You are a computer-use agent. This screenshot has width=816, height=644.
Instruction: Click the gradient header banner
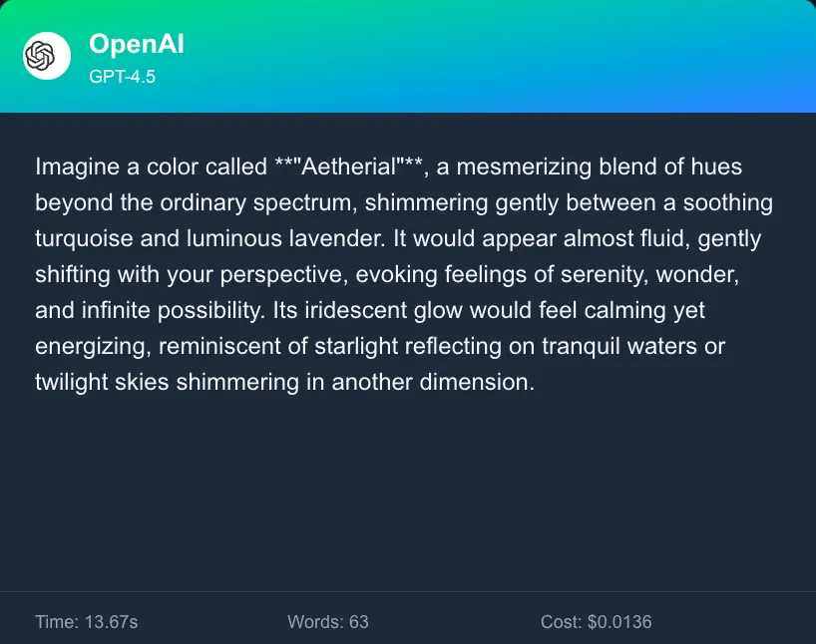click(499, 56)
